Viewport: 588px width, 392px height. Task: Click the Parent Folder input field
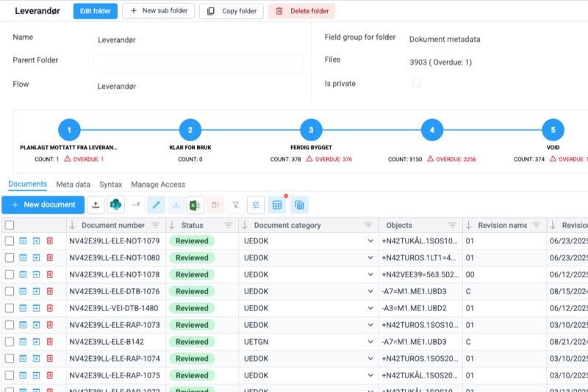[x=198, y=63]
